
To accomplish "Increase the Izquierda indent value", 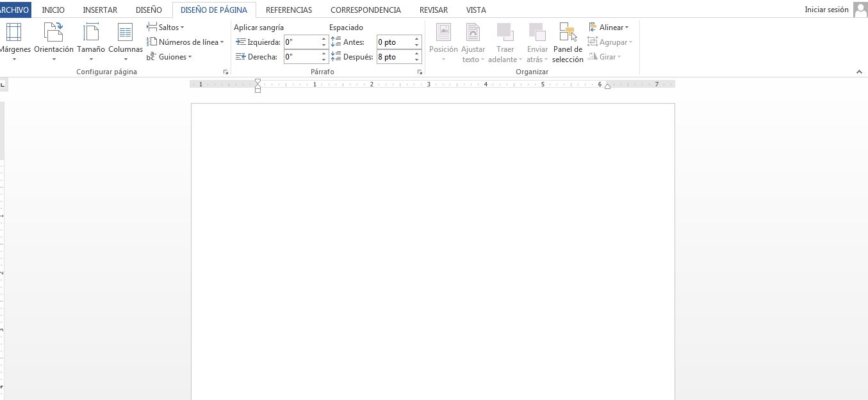I will pos(324,39).
